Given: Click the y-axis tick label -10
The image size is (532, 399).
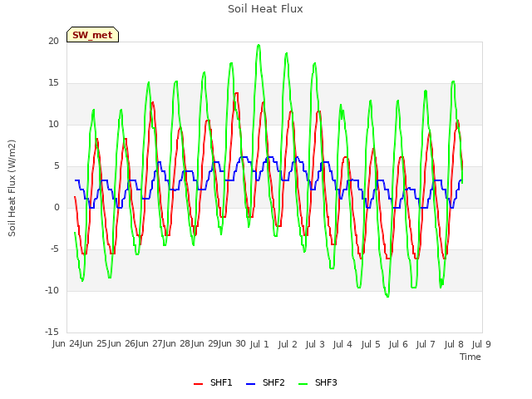Looking at the screenshot, I should [52, 290].
